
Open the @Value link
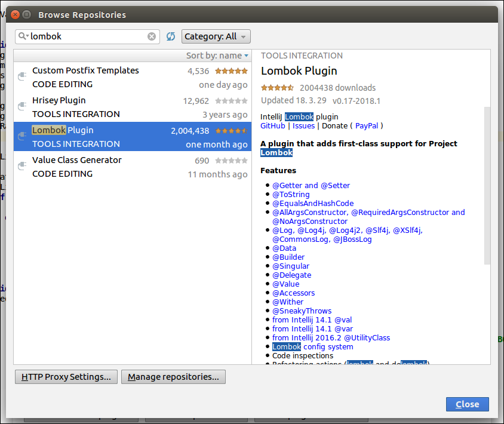point(286,284)
